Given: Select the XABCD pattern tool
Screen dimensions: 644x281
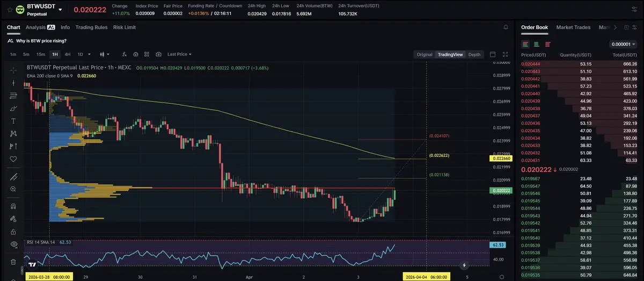Looking at the screenshot, I should (13, 134).
